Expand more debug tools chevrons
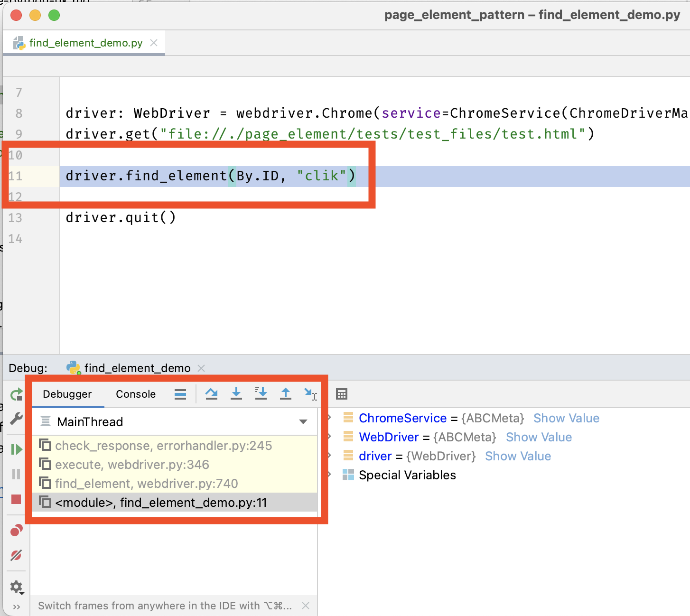The image size is (690, 616). (x=17, y=607)
